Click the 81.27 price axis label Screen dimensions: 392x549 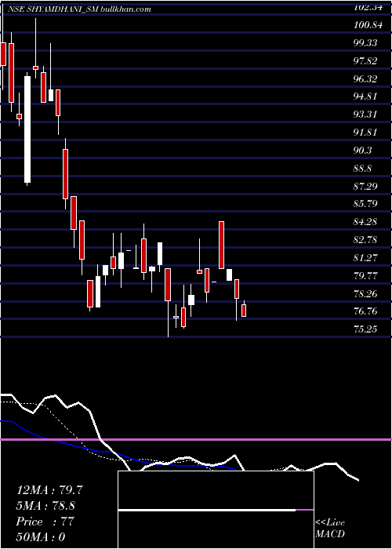[x=365, y=258]
